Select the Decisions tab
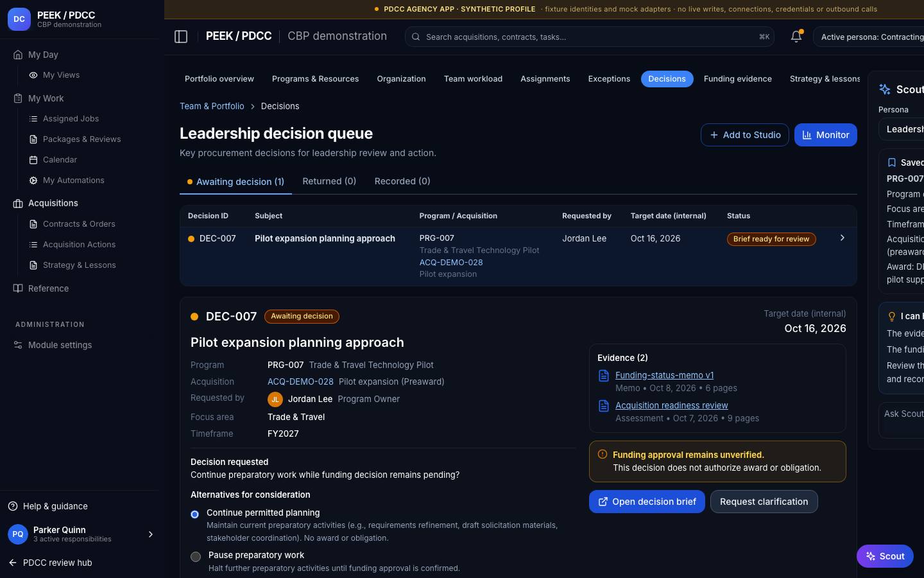This screenshot has height=578, width=924. [x=667, y=79]
